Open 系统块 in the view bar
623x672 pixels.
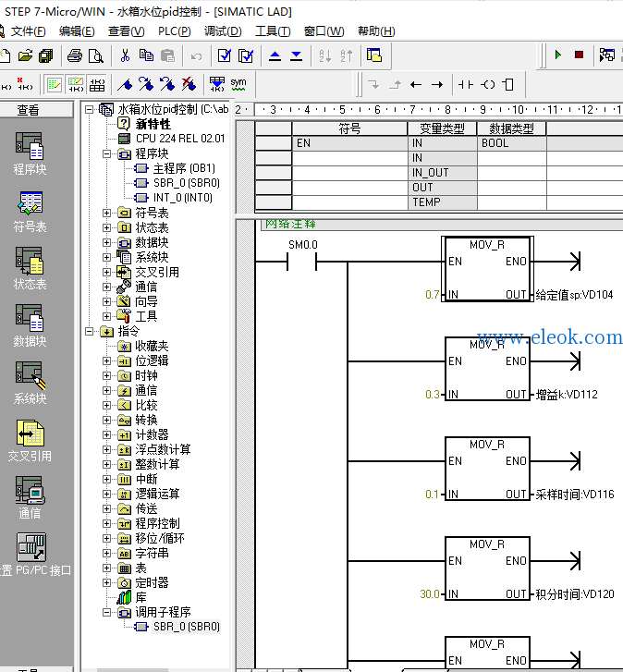pos(30,384)
